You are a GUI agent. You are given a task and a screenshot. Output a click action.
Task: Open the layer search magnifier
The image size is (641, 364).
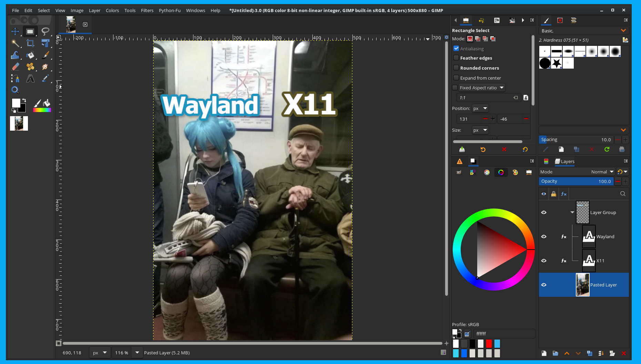coord(623,194)
